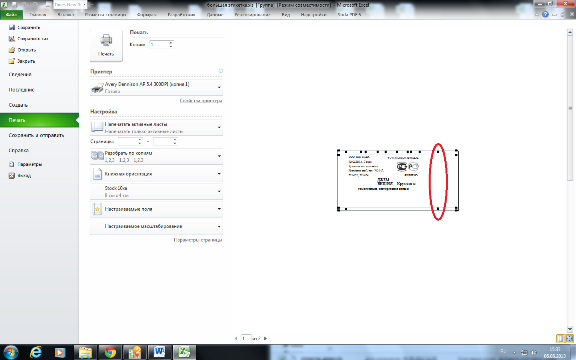Open the Page Setup link below settings
The height and width of the screenshot is (360, 576).
(x=198, y=240)
